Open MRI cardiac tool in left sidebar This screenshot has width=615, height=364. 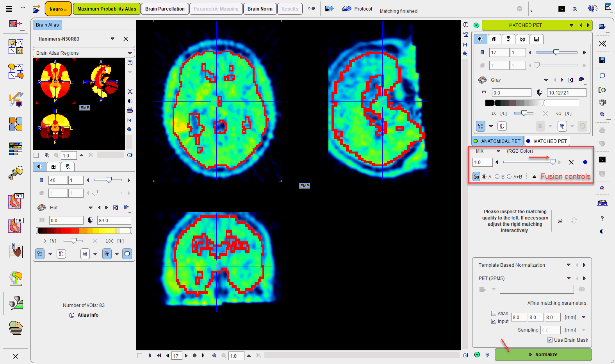click(x=16, y=226)
